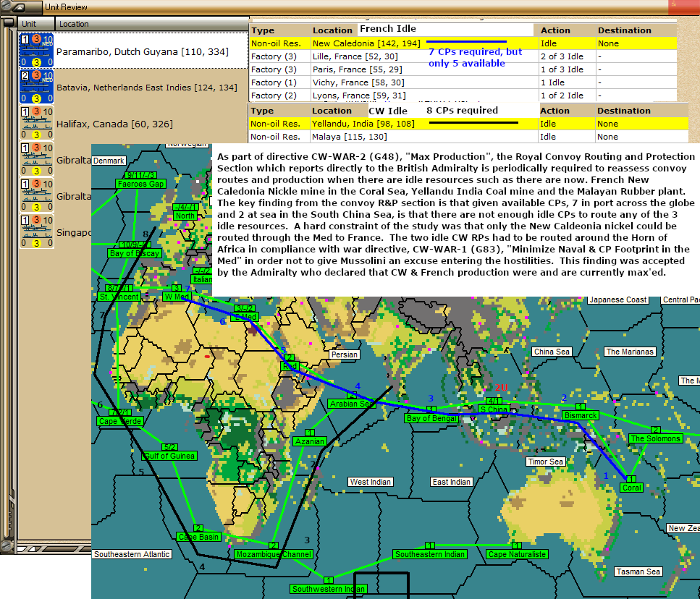Click the 5/2 convoy count above Gulf of Guinea

pyautogui.click(x=169, y=447)
